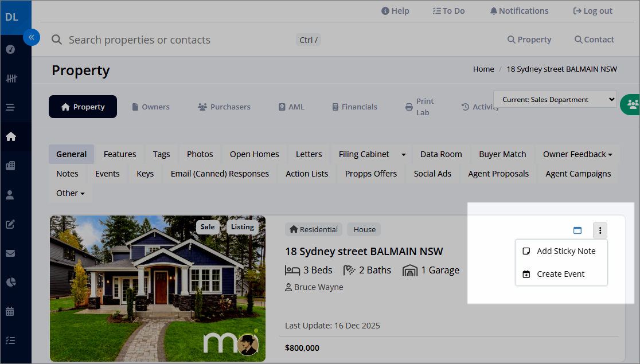Open the Buyer Match sub-tab
This screenshot has height=364, width=640.
click(x=502, y=154)
